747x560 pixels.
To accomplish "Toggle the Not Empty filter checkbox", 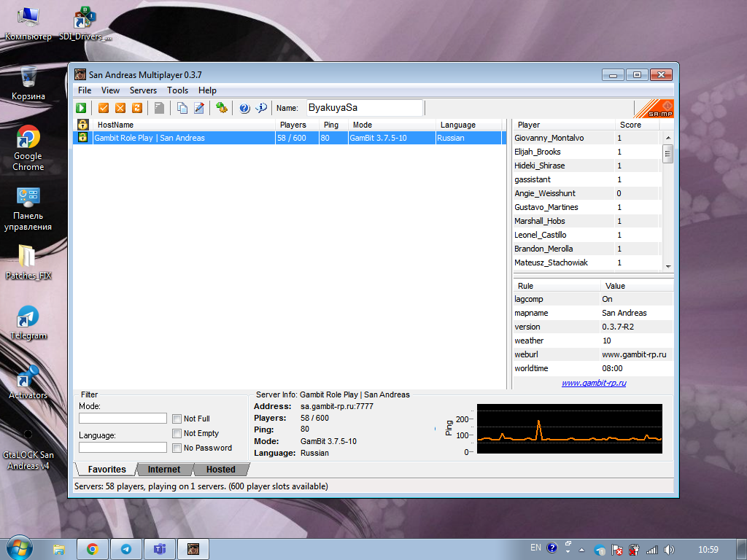I will tap(177, 433).
